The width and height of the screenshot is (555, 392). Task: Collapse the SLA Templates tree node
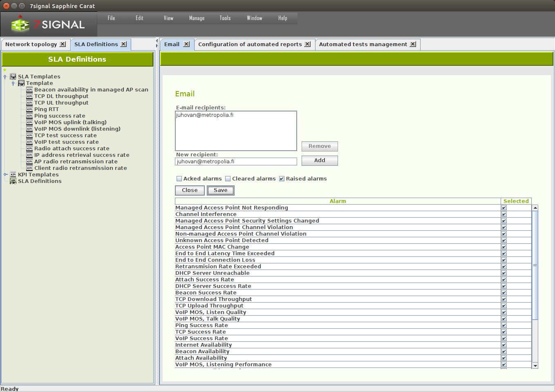click(x=5, y=77)
